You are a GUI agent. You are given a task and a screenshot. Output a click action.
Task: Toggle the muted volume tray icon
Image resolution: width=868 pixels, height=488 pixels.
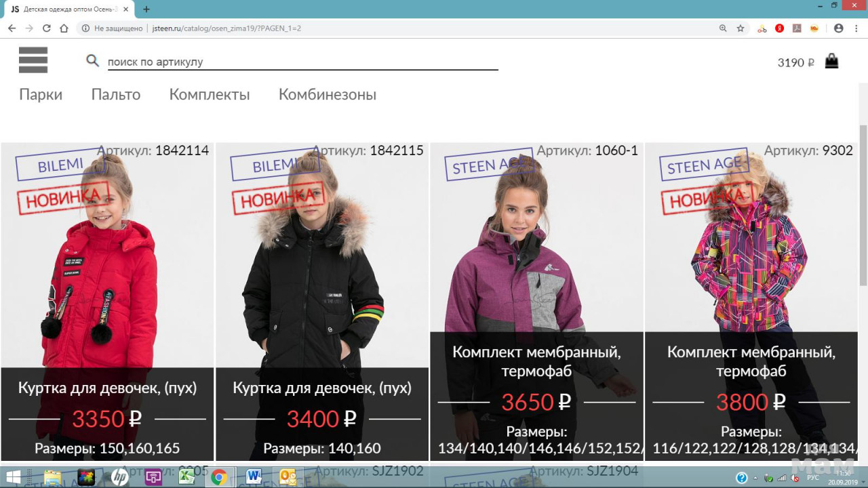coord(795,478)
